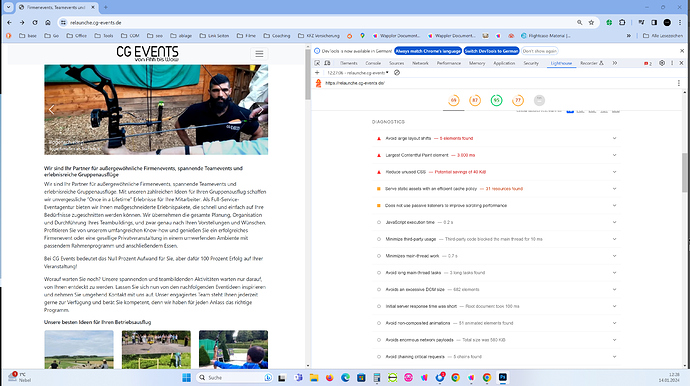
Task: Bookmark this page with the star icon
Action: 591,22
